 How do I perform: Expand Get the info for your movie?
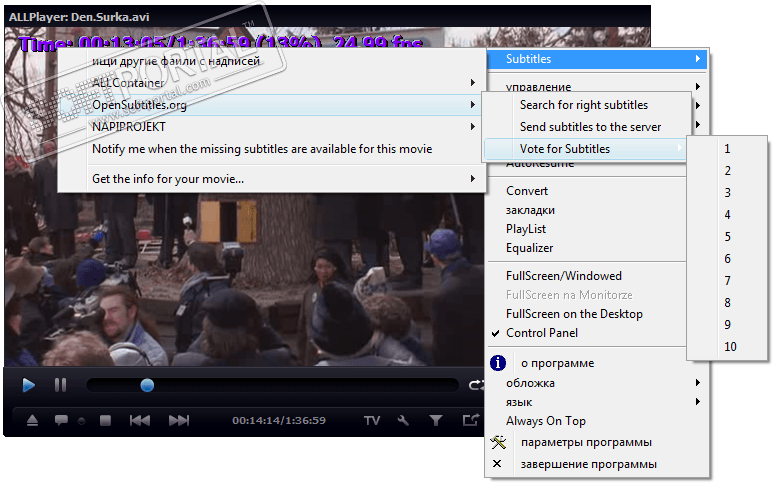(271, 179)
